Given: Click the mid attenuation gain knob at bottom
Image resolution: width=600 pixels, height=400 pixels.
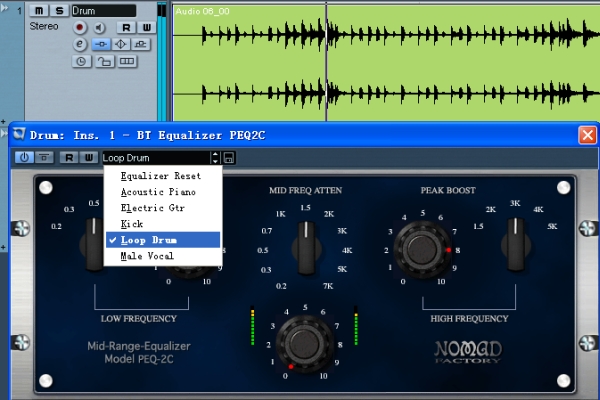Looking at the screenshot, I should [305, 343].
